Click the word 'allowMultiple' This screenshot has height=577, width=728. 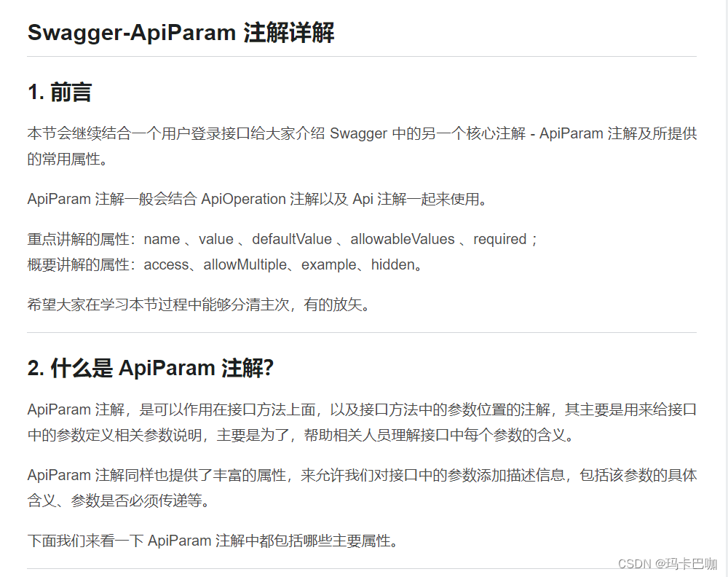[245, 264]
